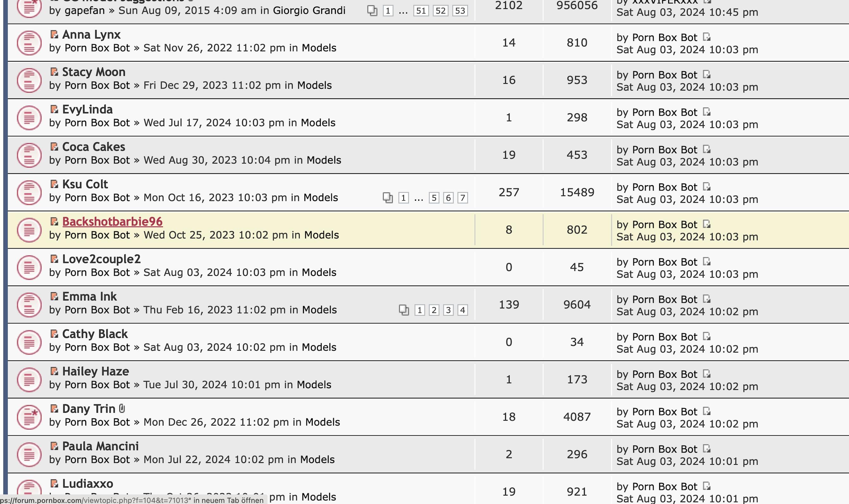View last post icon in Paula Mancini row
849x504 pixels.
click(x=707, y=449)
